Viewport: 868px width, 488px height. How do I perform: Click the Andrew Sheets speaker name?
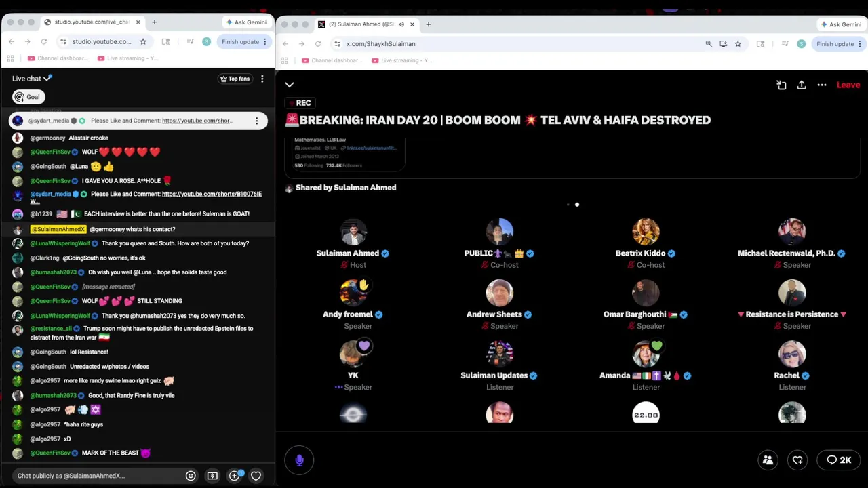[494, 314]
